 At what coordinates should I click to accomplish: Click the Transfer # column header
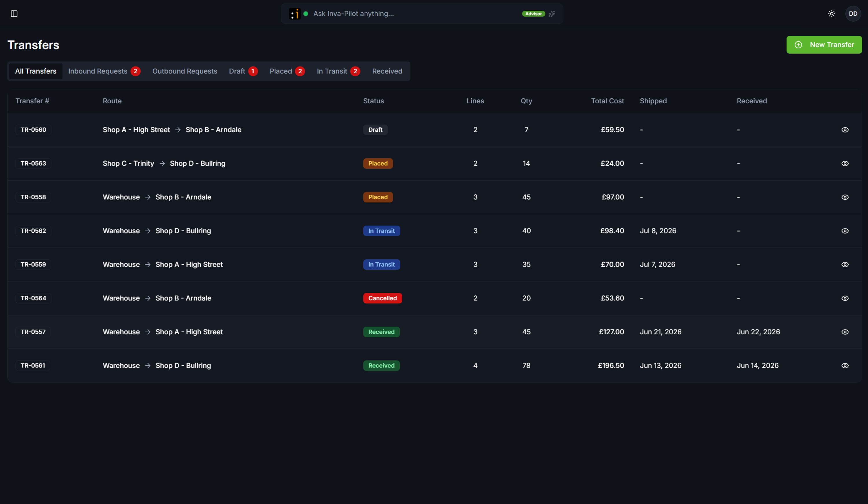pyautogui.click(x=32, y=101)
